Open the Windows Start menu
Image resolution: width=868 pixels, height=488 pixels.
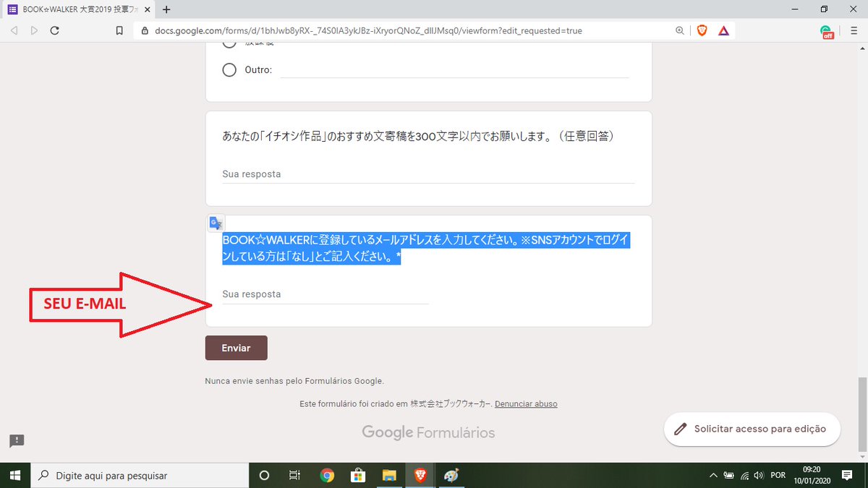(x=14, y=475)
